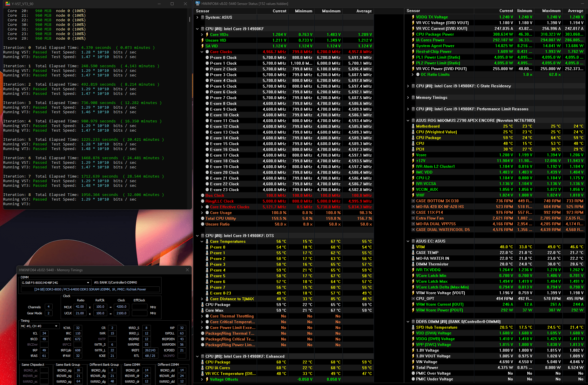Collapse the Core Clocks tree

click(202, 52)
